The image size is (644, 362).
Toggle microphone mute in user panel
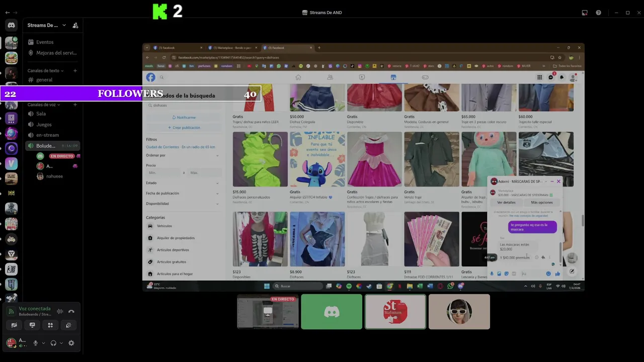tap(35, 343)
